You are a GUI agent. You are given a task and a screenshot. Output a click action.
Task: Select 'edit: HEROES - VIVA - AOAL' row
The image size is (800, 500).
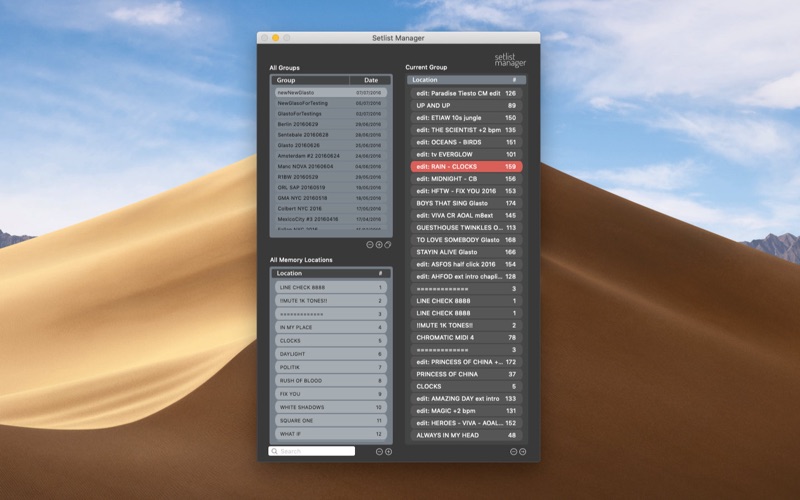466,423
